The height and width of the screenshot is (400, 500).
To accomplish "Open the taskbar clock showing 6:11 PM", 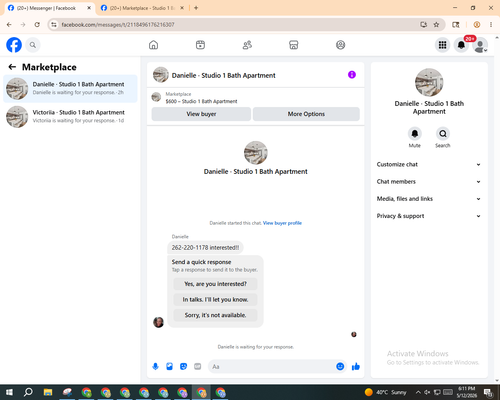I will click(x=467, y=392).
